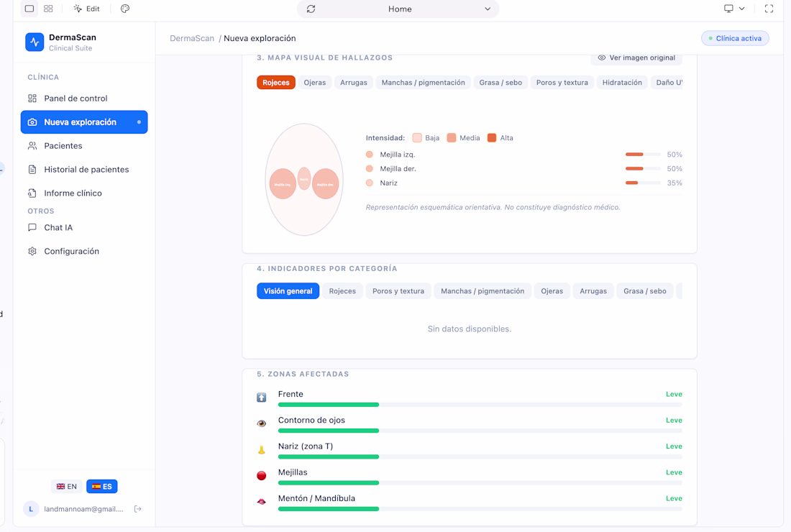Select Hidratación map tab
791x532 pixels.
point(622,83)
